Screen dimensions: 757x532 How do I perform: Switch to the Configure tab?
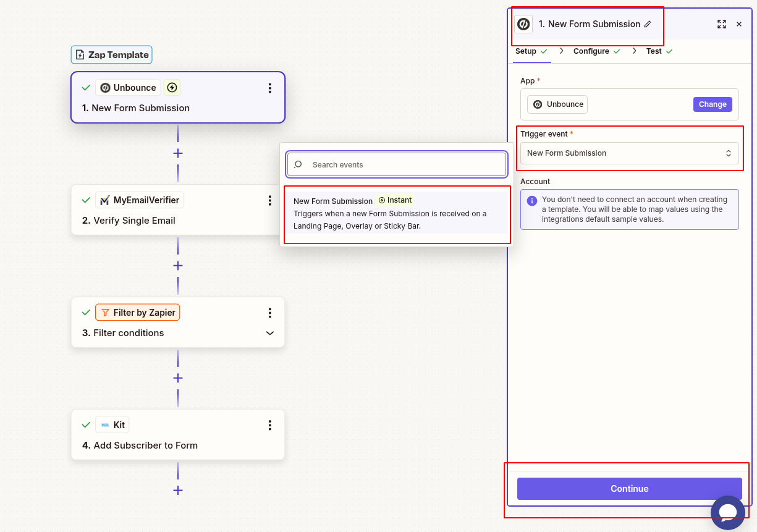591,51
